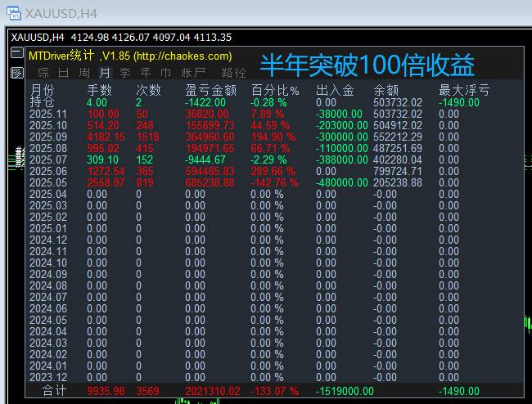Click the 799724.71 balance cell
This screenshot has width=532, height=404.
398,171
